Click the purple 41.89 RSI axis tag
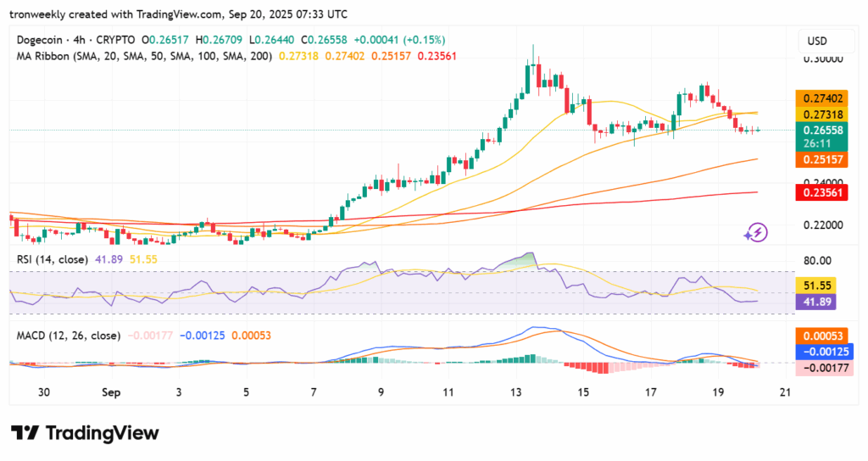Viewport: 868px width, 461px height. point(817,302)
